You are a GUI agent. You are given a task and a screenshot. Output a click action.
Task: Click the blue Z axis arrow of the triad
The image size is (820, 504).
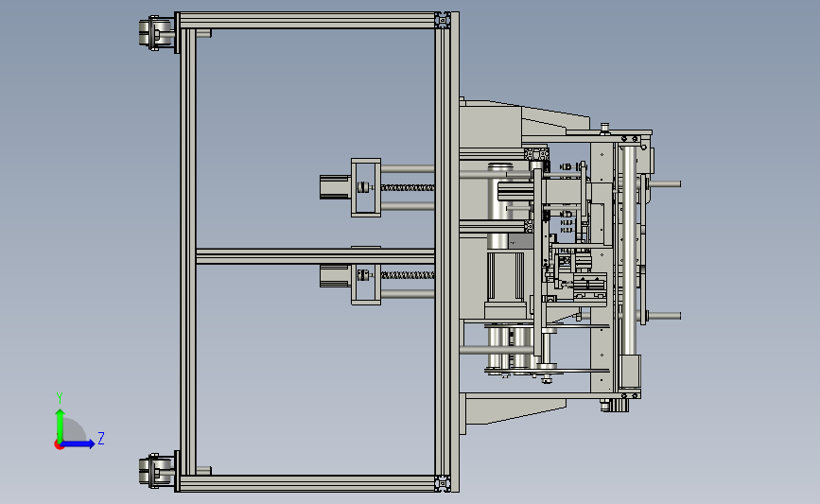pos(79,444)
